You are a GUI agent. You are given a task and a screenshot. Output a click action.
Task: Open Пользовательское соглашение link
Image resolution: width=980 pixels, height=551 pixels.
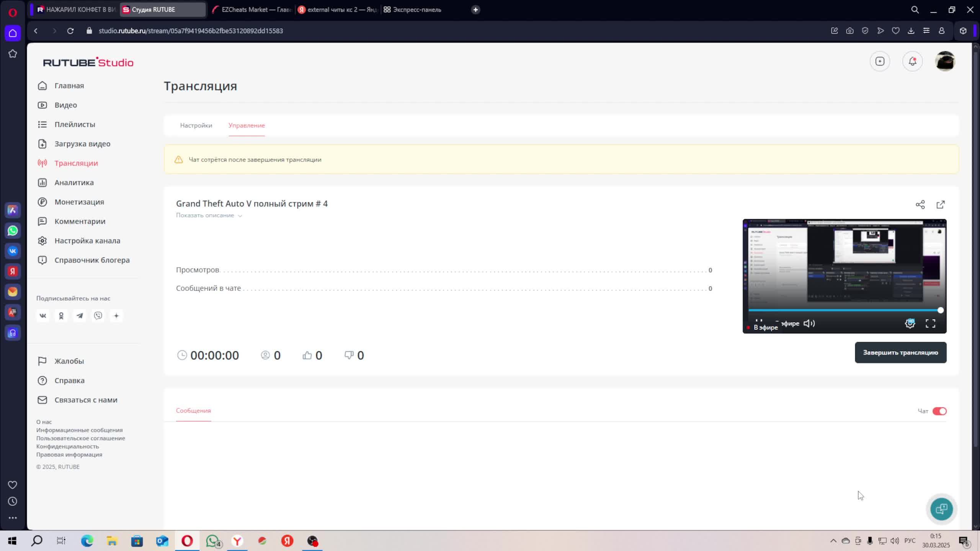pyautogui.click(x=80, y=438)
